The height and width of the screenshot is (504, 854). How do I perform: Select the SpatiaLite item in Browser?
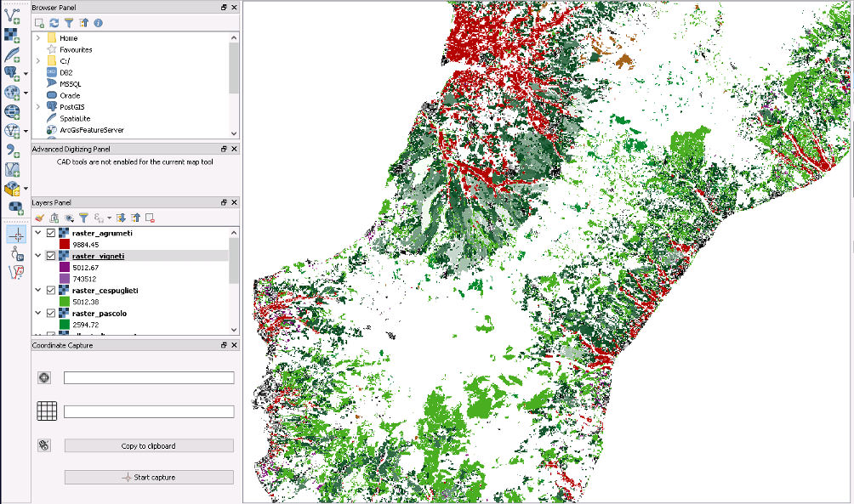(75, 118)
